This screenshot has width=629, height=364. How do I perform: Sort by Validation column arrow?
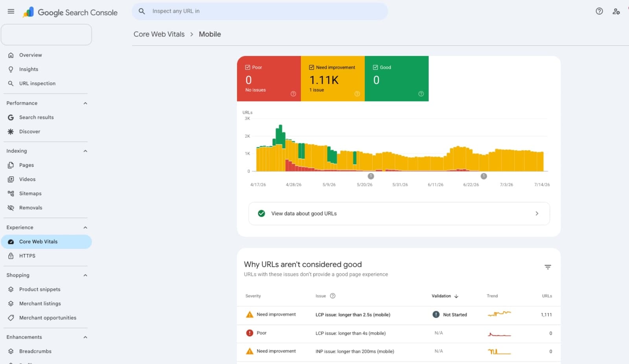pyautogui.click(x=456, y=296)
